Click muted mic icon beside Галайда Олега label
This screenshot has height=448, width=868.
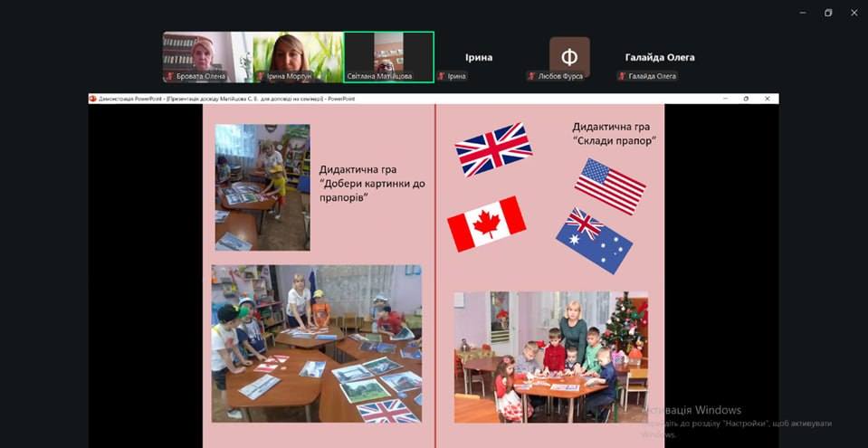click(x=623, y=76)
